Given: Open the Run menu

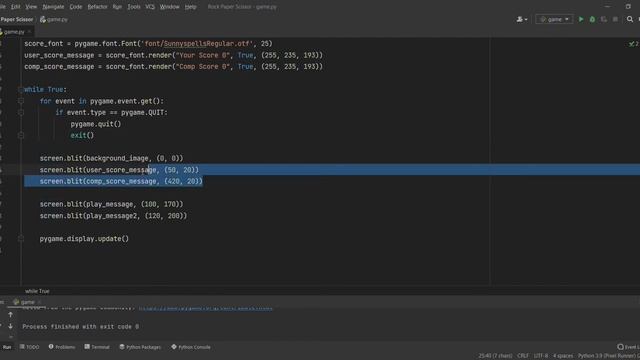Looking at the screenshot, I should point(117,7).
